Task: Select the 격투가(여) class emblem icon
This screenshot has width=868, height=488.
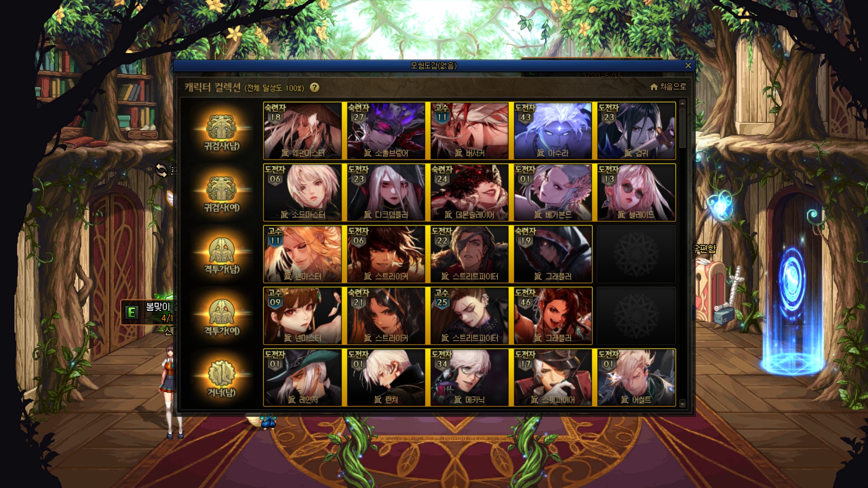Action: (x=222, y=312)
